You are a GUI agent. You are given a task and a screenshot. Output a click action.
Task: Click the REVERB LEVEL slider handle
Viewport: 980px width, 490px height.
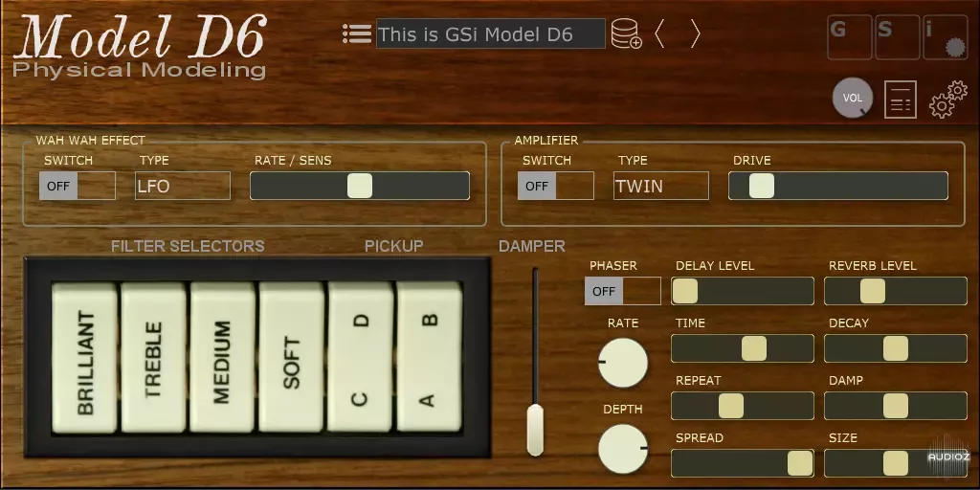pyautogui.click(x=873, y=291)
